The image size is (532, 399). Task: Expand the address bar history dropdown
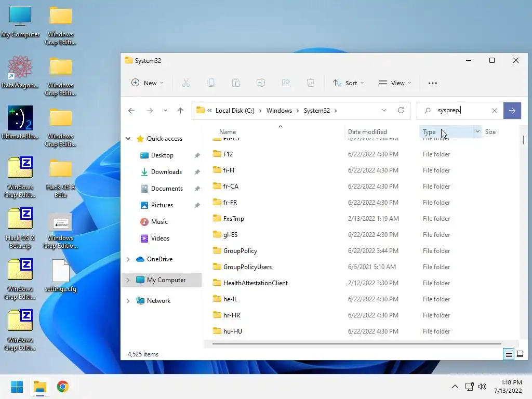(384, 110)
